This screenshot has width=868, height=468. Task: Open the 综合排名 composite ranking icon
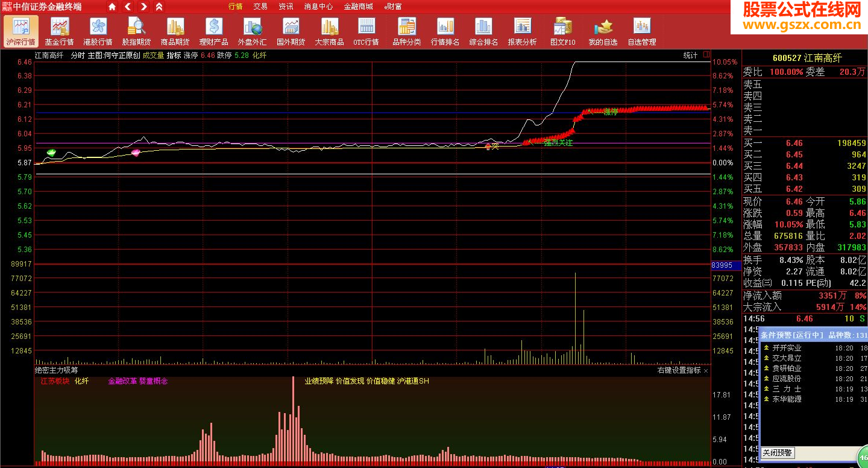coord(483,31)
